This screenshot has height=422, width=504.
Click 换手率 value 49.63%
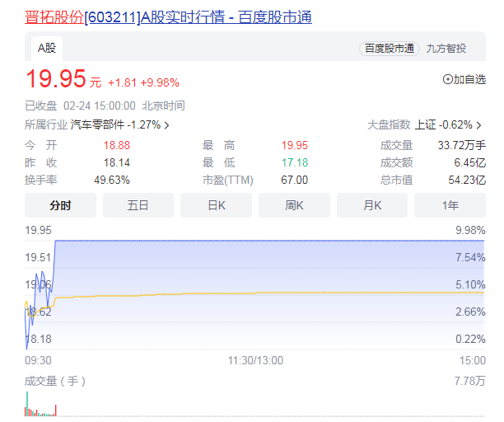(x=112, y=181)
